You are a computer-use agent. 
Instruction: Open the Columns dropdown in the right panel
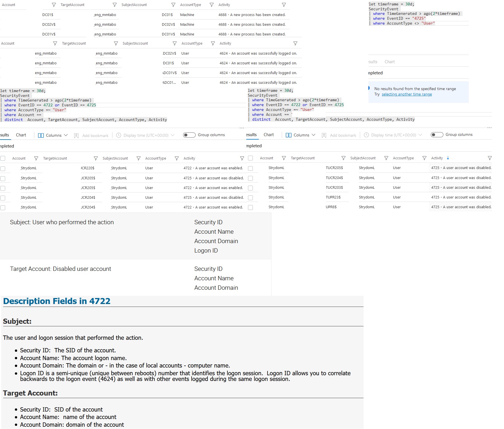point(300,135)
